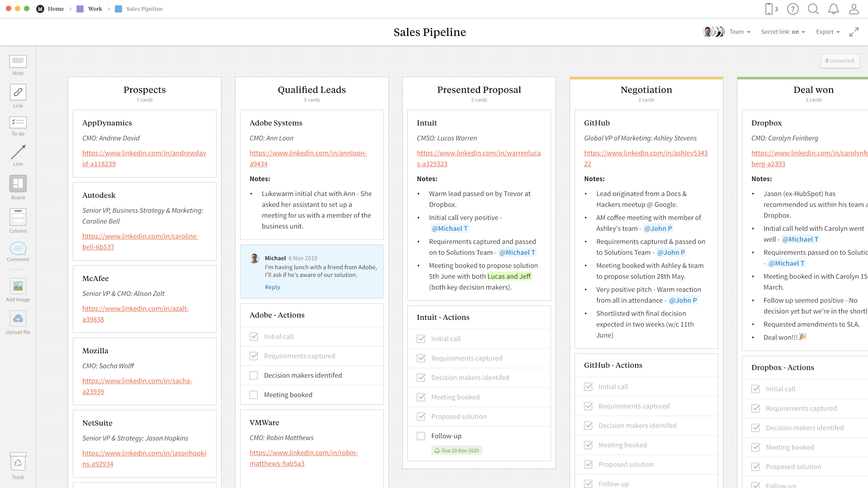Open the Export dropdown
Viewport: 868px width, 488px height.
click(828, 32)
